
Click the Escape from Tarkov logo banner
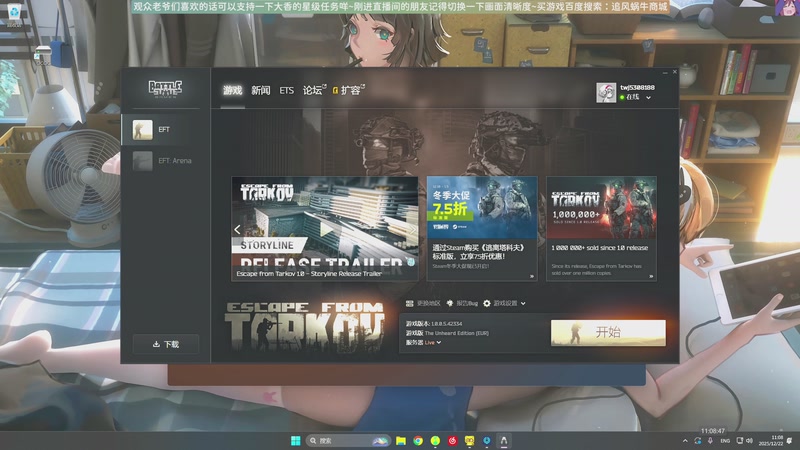click(304, 326)
